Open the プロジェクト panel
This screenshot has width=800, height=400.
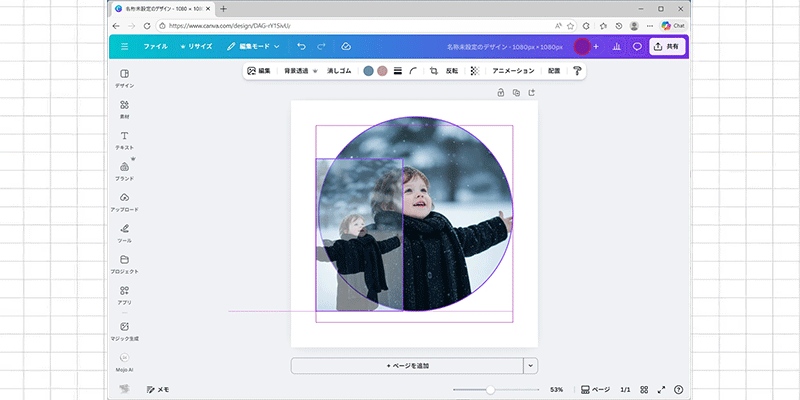coord(124,264)
